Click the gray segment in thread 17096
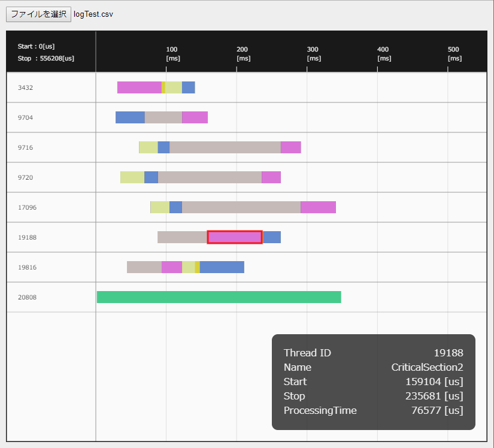The height and width of the screenshot is (448, 494). pos(241,207)
